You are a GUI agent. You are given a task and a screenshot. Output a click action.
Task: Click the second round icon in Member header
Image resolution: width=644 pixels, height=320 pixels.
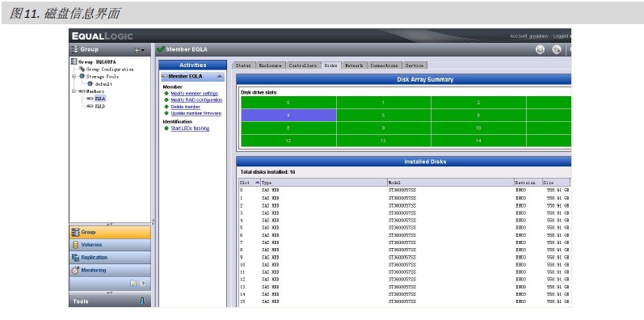point(557,50)
